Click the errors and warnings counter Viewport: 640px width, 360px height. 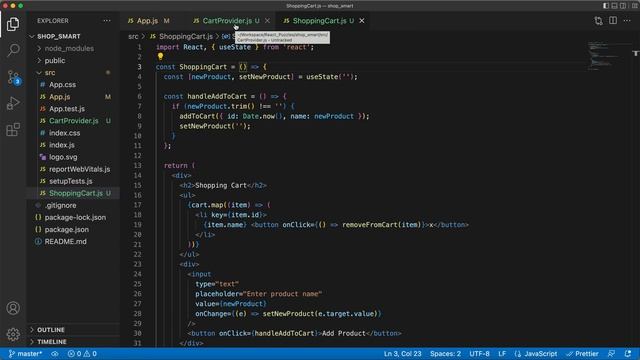pos(82,353)
